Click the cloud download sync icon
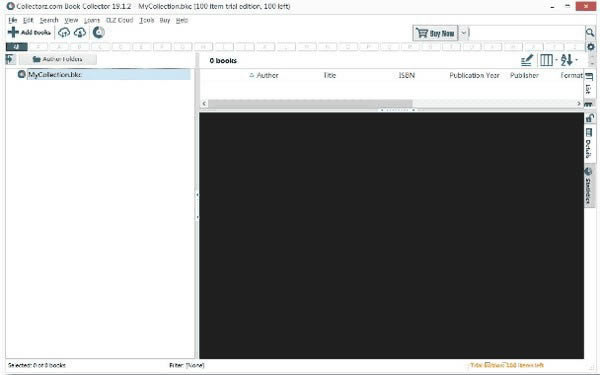600x375 pixels. pyautogui.click(x=80, y=33)
